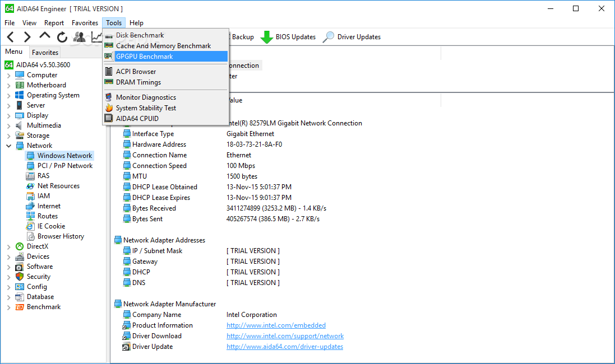Expand the Config tree node
The height and width of the screenshot is (364, 615).
[x=8, y=287]
